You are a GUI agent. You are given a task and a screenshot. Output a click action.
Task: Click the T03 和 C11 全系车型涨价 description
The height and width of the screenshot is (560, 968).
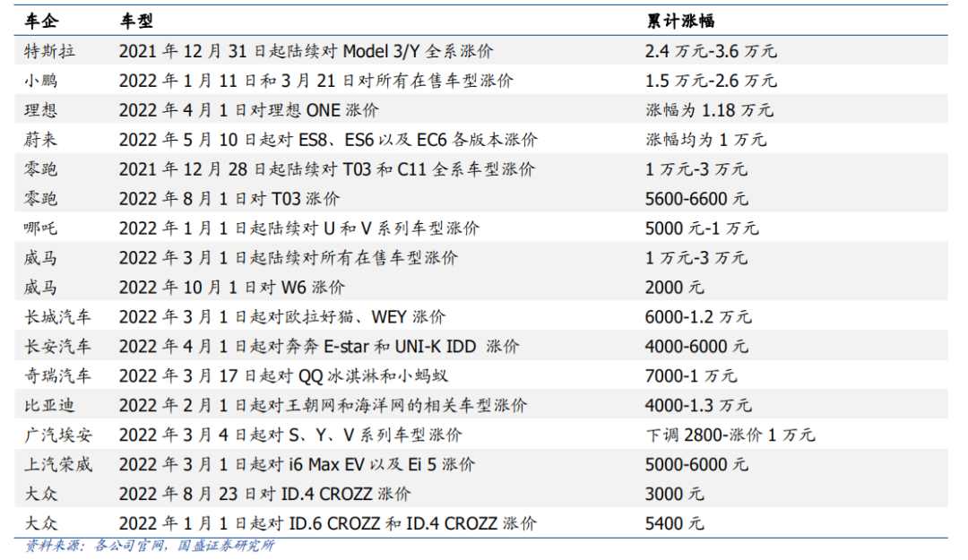pos(327,169)
